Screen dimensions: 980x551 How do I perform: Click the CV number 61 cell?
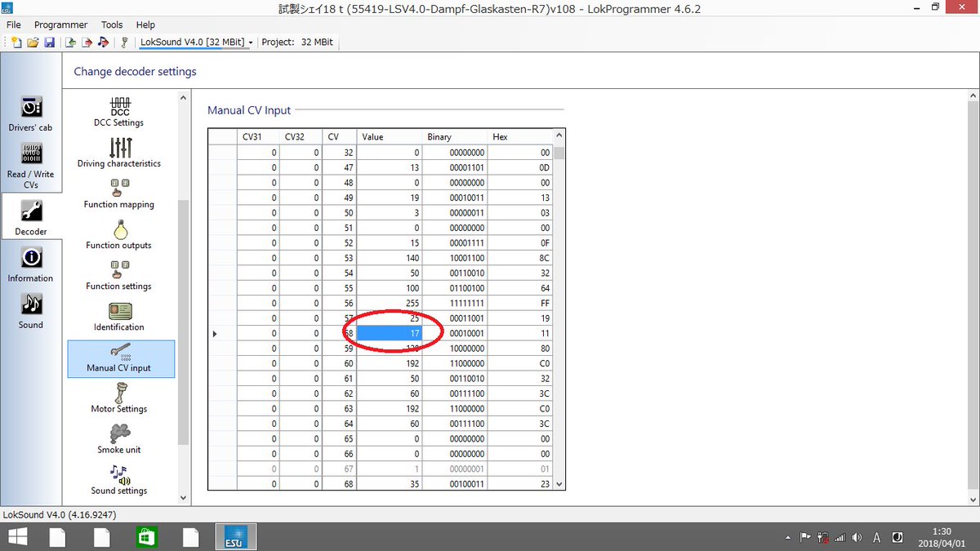pos(340,378)
